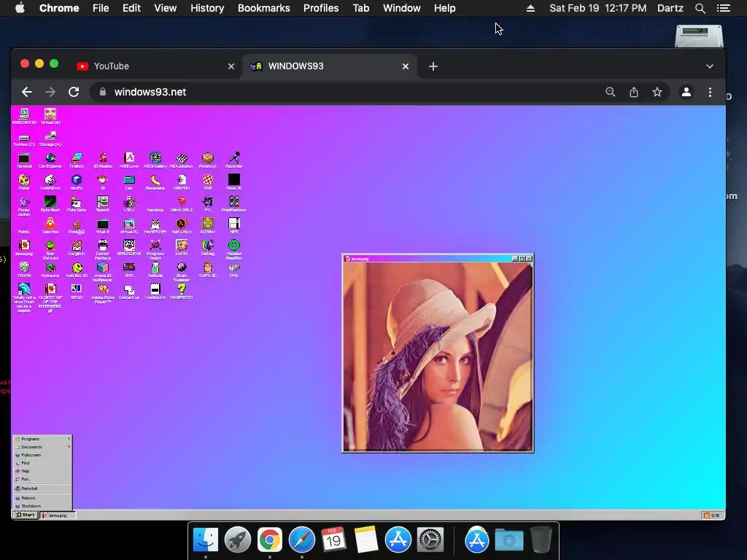
Task: Launch the Bananamp banana icon
Action: (155, 182)
